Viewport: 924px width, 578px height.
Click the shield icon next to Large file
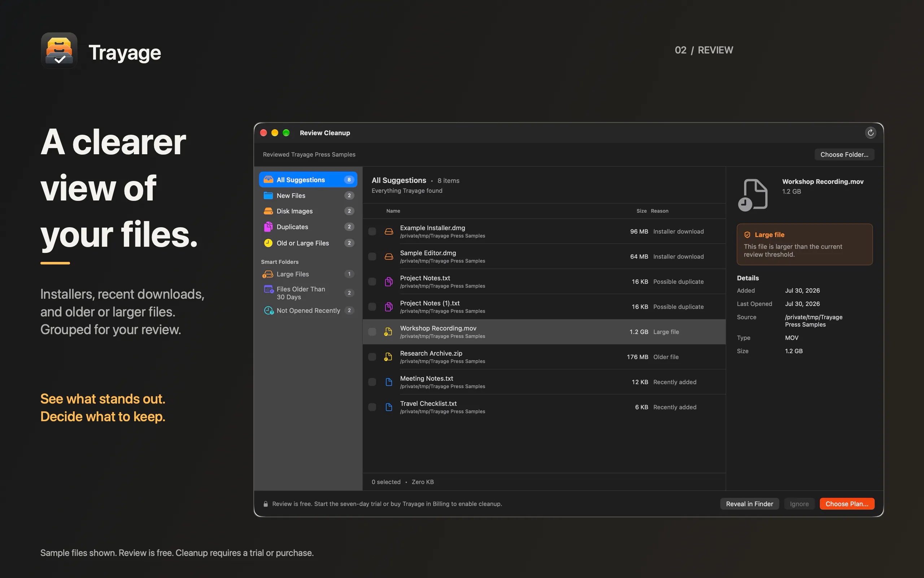coord(747,235)
